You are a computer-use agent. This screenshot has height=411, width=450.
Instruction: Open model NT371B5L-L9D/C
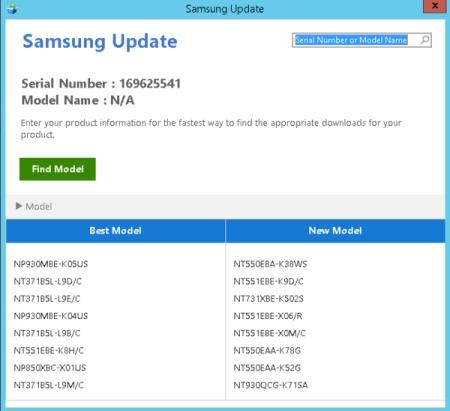(x=48, y=281)
